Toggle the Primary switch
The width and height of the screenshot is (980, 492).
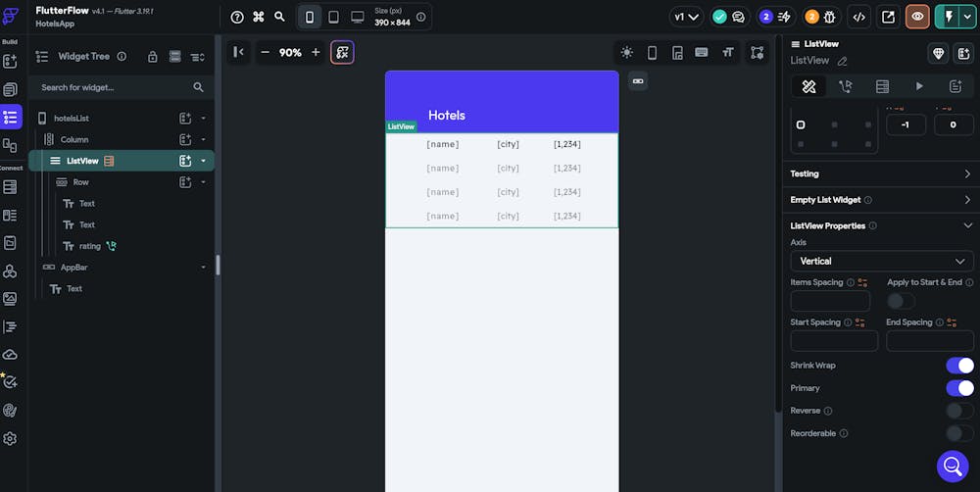(x=959, y=388)
